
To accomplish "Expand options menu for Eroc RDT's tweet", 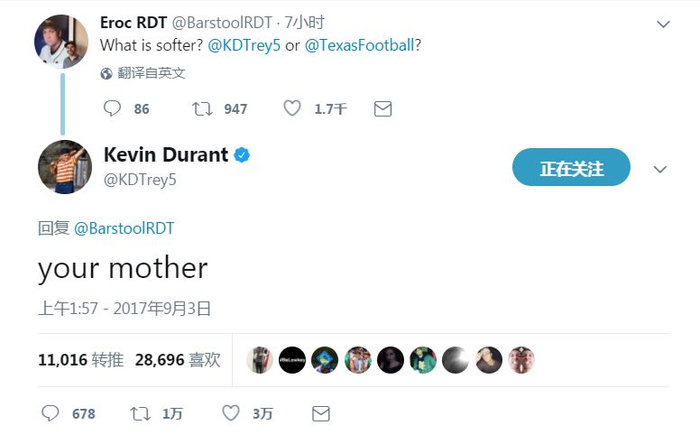I will click(662, 23).
